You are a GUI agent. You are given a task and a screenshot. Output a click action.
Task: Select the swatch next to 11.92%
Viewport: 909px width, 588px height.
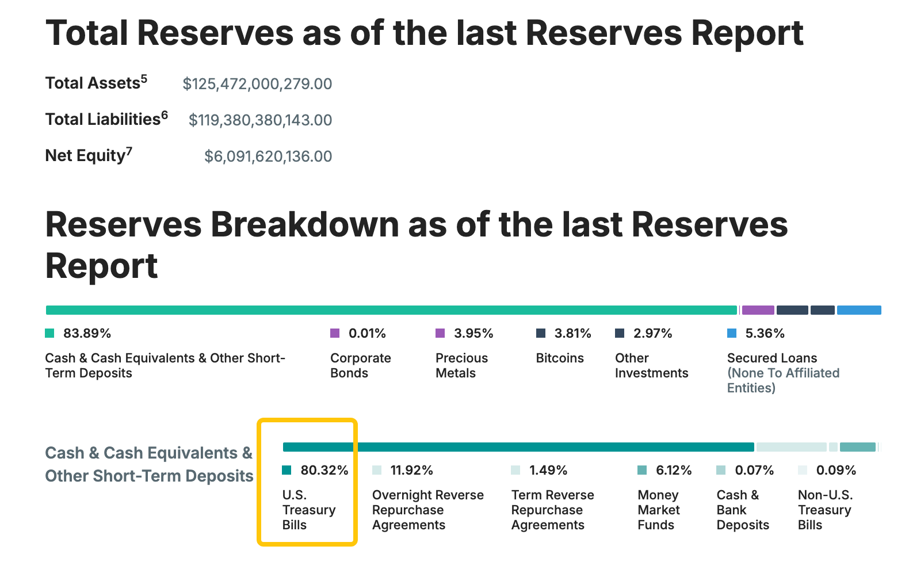click(377, 470)
